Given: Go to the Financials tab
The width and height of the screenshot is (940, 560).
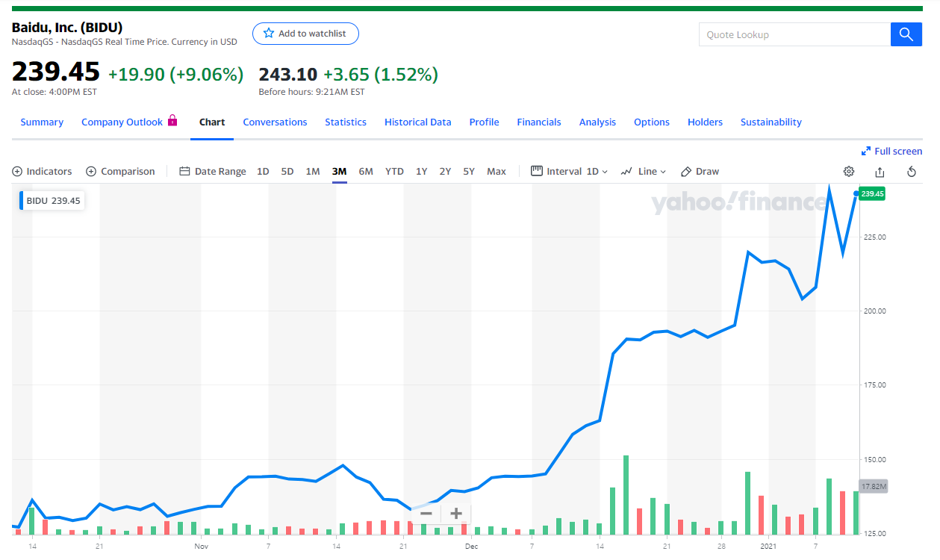Looking at the screenshot, I should point(539,122).
